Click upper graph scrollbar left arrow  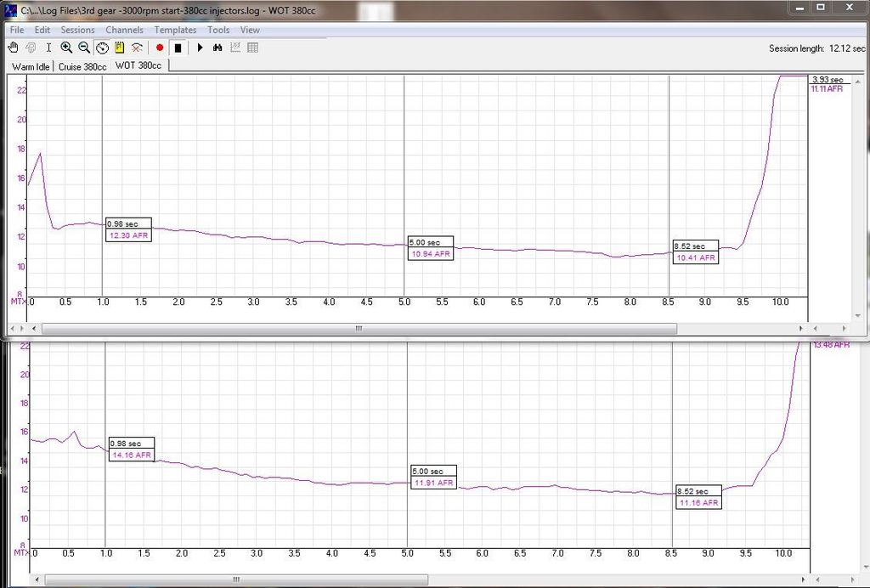(34, 328)
